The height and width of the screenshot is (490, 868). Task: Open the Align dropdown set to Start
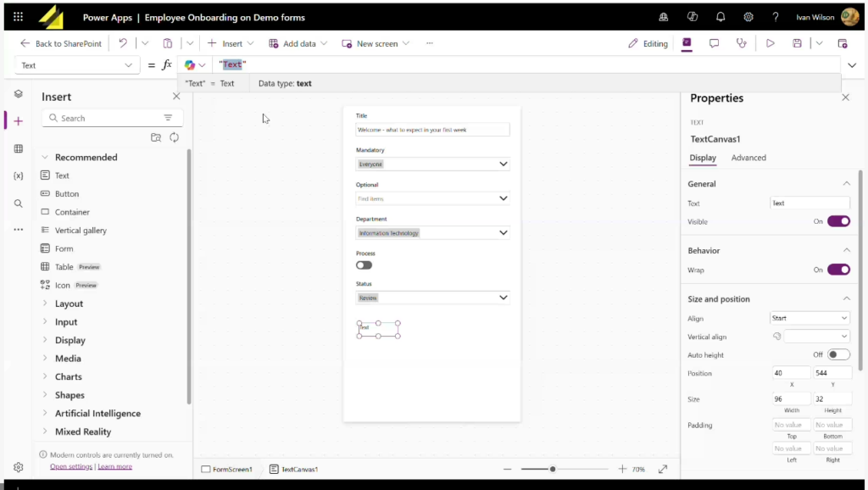809,318
